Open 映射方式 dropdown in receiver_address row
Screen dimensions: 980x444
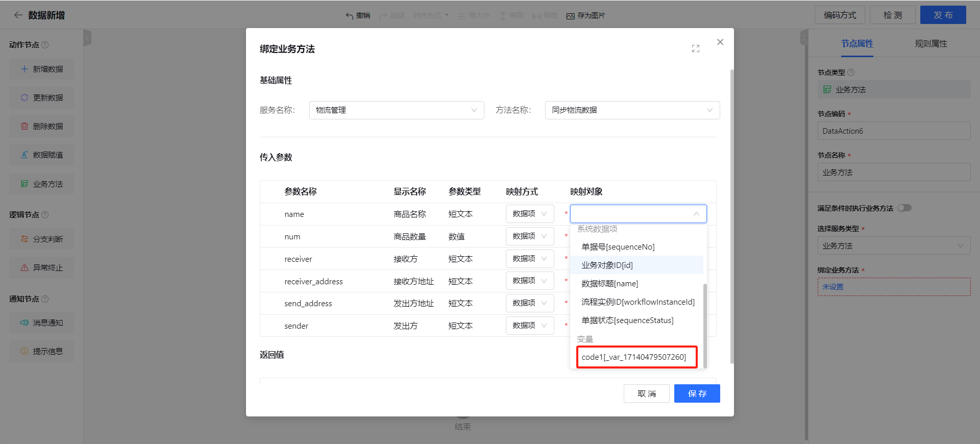pos(530,281)
